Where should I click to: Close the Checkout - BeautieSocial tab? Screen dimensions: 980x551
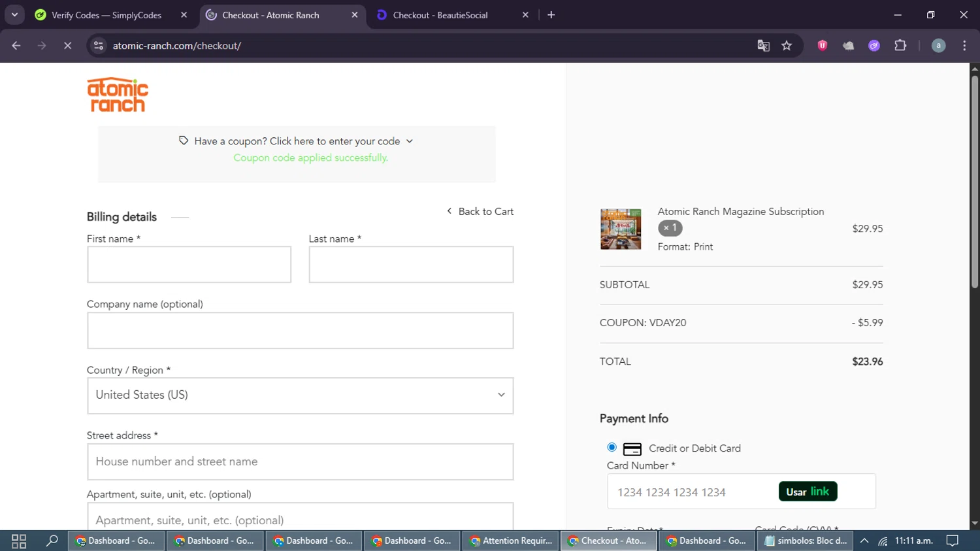tap(525, 15)
